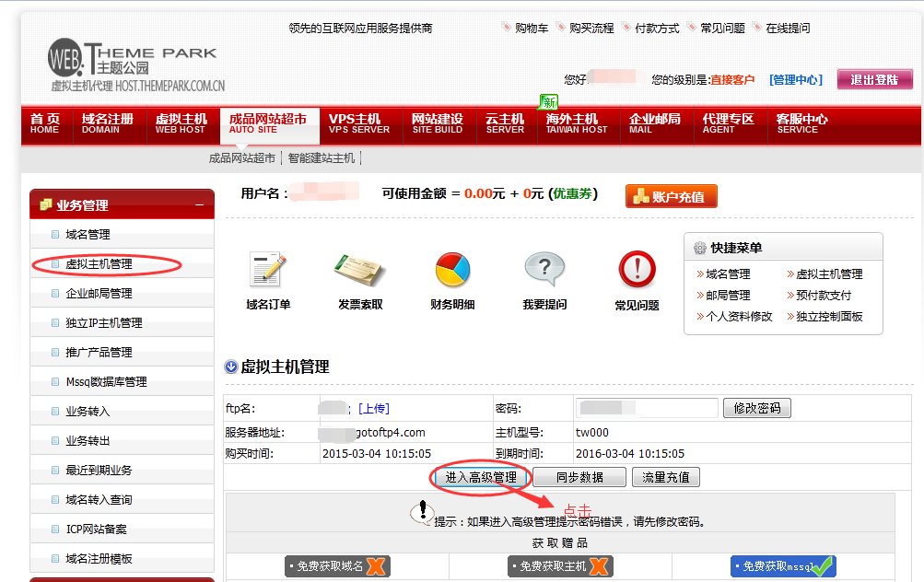Open 个人资料修改 in quick menu
This screenshot has width=924, height=582.
pos(739,316)
